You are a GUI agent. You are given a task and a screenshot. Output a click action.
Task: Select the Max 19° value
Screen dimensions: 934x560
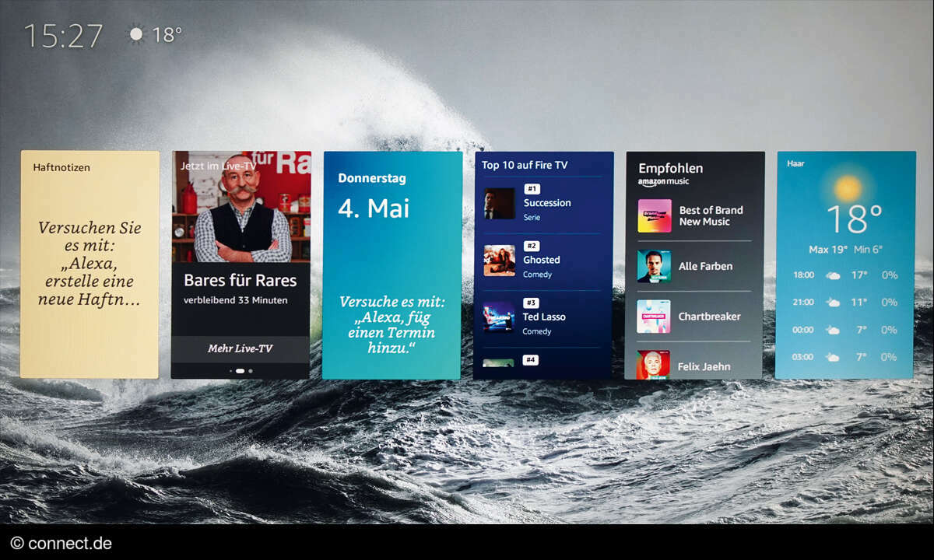828,250
